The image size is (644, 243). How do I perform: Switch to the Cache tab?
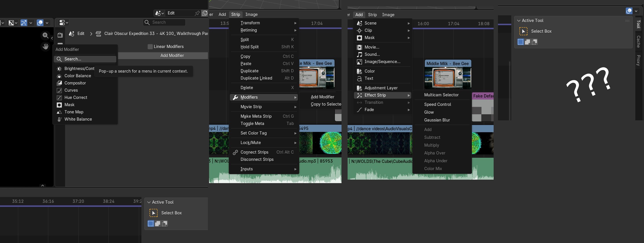(x=639, y=41)
